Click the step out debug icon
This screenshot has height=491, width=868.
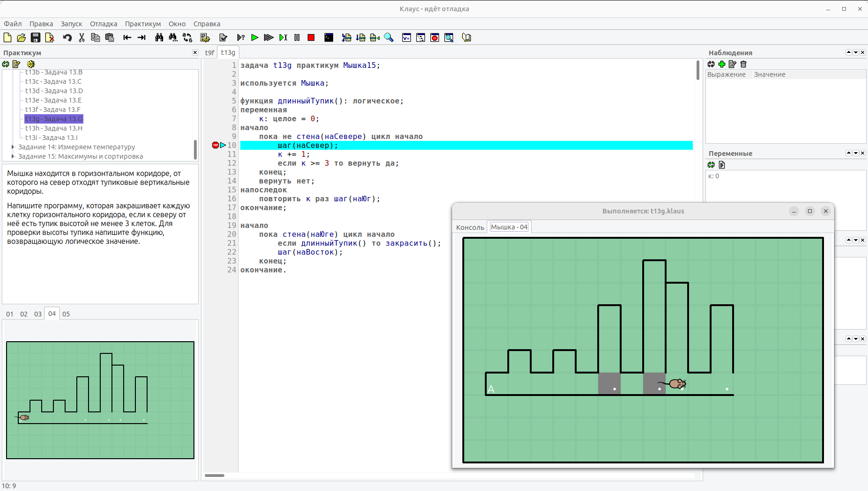click(375, 37)
